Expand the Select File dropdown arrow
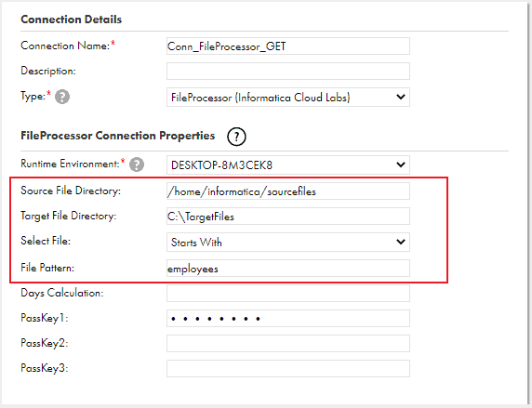Viewport: 532px width, 408px height. [x=401, y=242]
